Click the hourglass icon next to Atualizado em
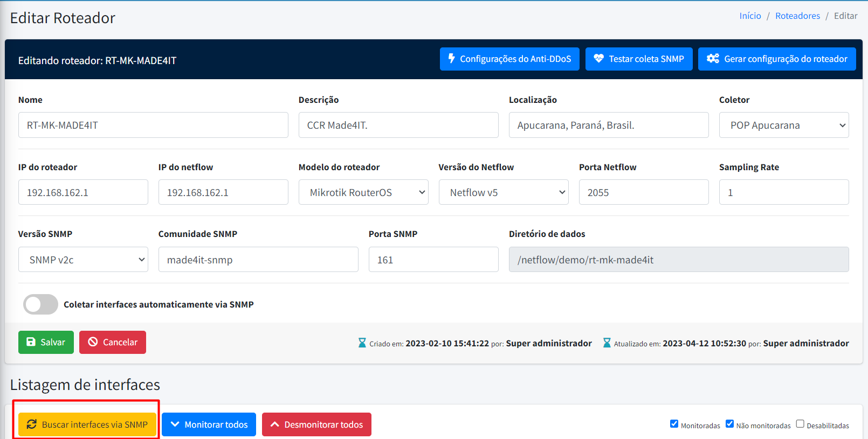Screen dimensions: 868x439 pyautogui.click(x=607, y=343)
